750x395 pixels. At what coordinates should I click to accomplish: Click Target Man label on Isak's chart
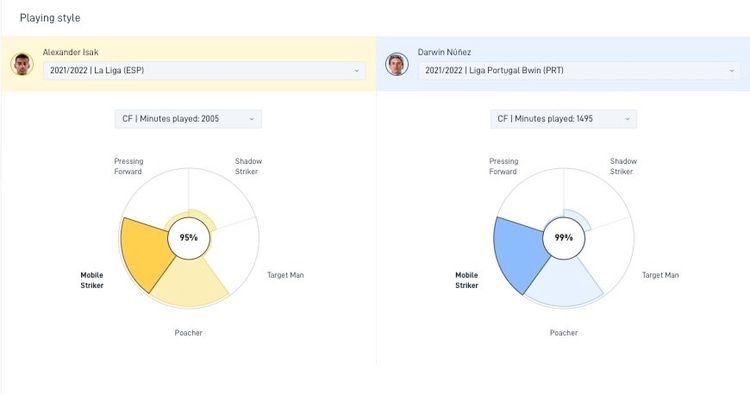point(285,275)
